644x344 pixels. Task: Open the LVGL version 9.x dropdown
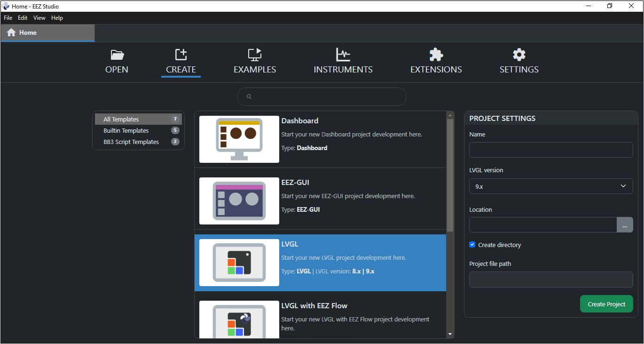point(551,186)
